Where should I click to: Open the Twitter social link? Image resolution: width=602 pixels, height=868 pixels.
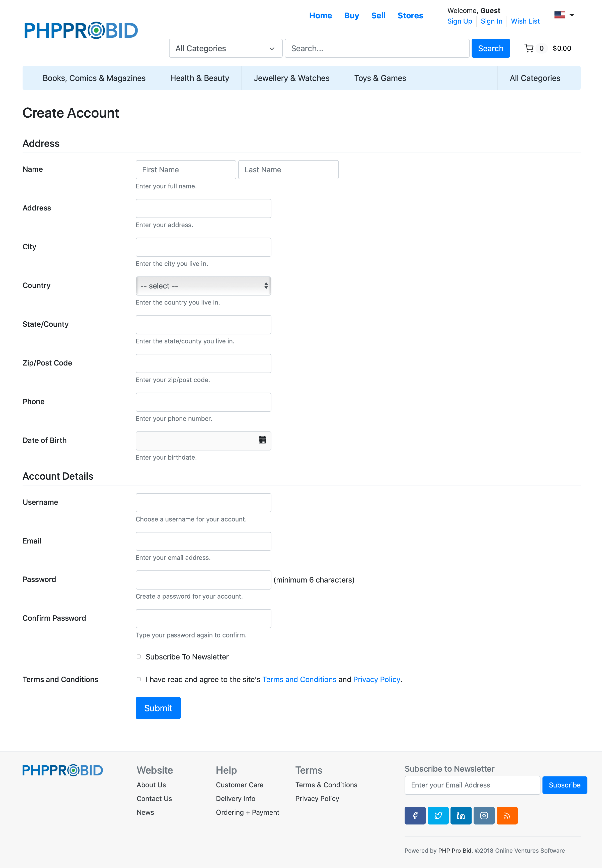coord(438,816)
